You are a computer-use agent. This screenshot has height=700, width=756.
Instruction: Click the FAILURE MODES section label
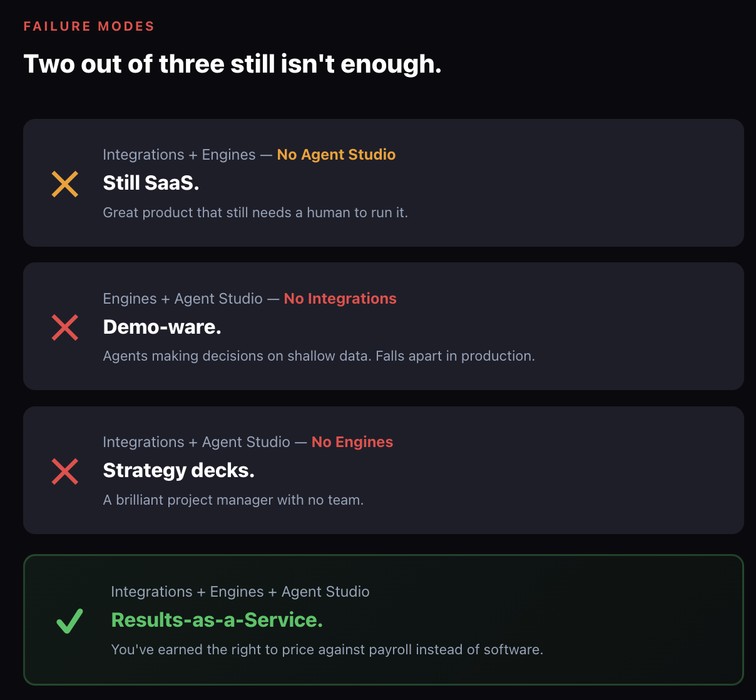(89, 26)
